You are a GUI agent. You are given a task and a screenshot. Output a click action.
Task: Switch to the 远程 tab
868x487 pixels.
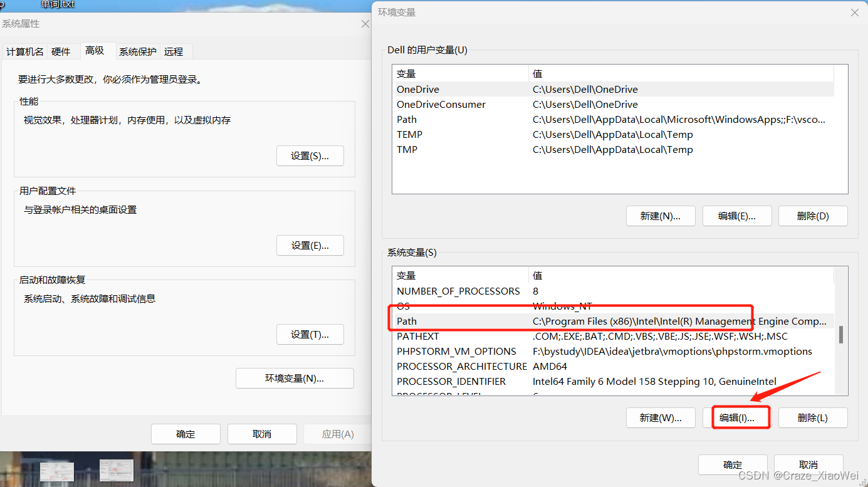coord(174,52)
